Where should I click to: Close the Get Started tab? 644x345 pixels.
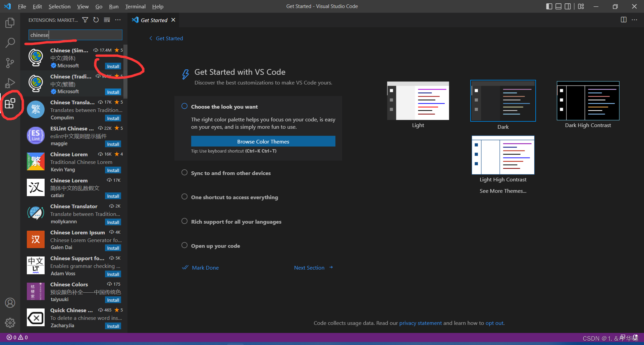173,20
